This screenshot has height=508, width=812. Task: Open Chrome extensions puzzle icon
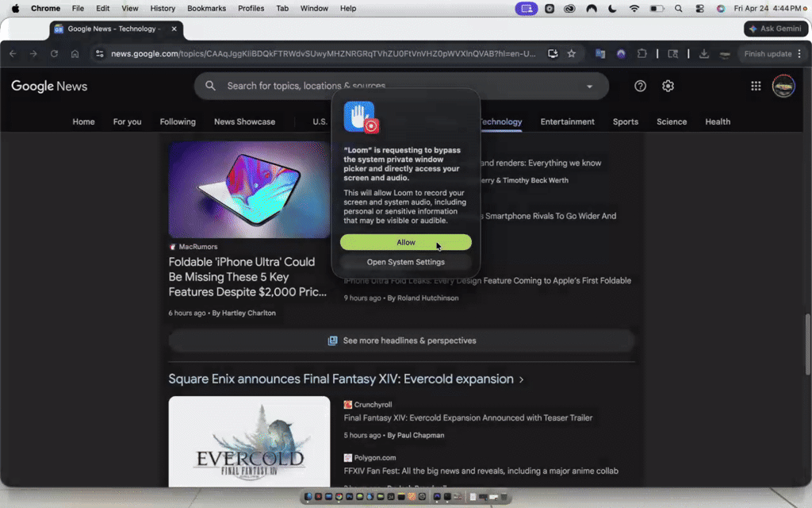642,54
